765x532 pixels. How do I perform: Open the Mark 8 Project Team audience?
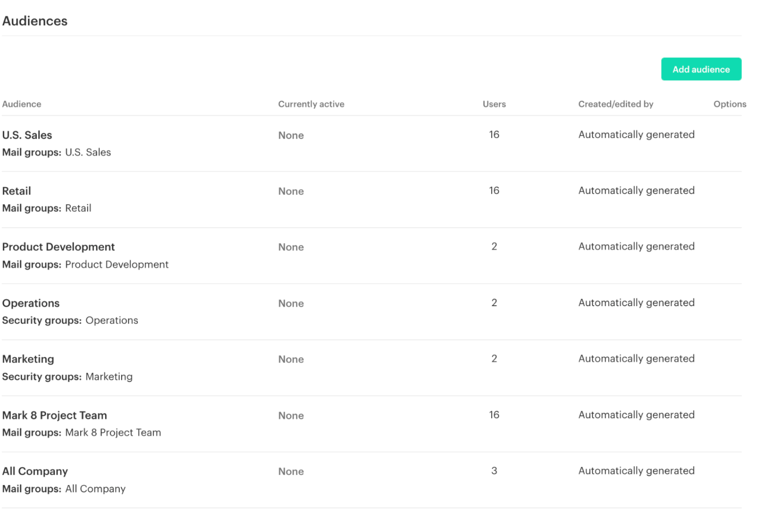pos(54,415)
